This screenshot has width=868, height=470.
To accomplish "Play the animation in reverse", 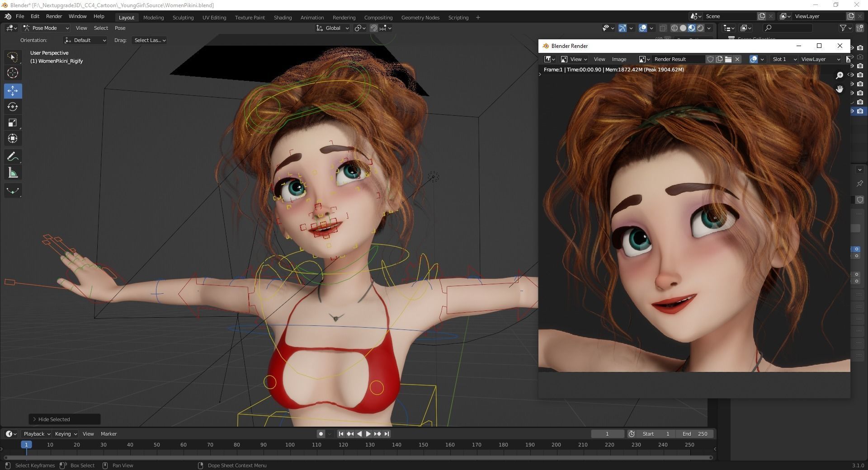I will point(359,434).
